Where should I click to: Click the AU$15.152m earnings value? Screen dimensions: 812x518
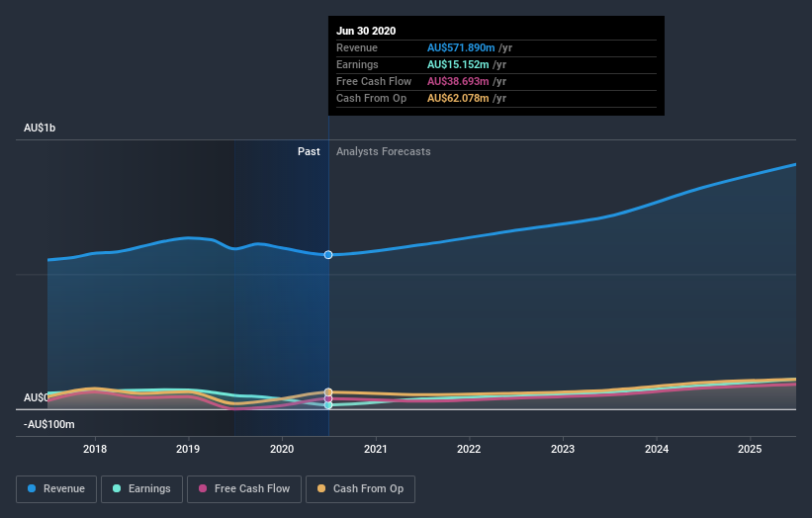click(x=458, y=64)
